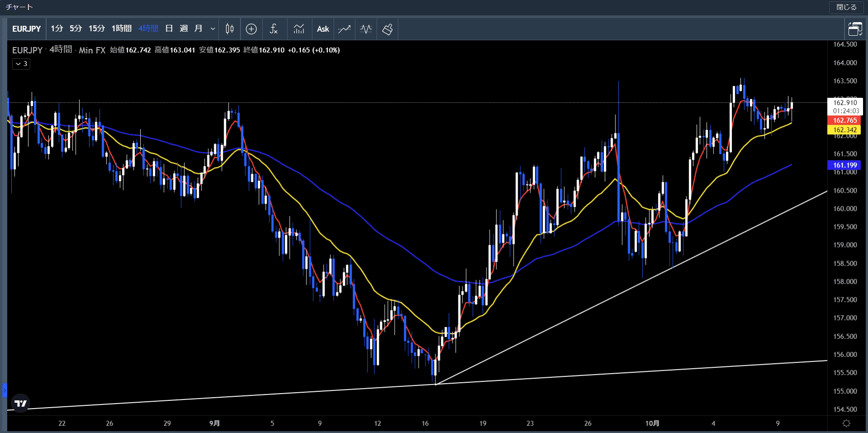Click the 閉じる close button
The image size is (868, 433).
pos(846,7)
